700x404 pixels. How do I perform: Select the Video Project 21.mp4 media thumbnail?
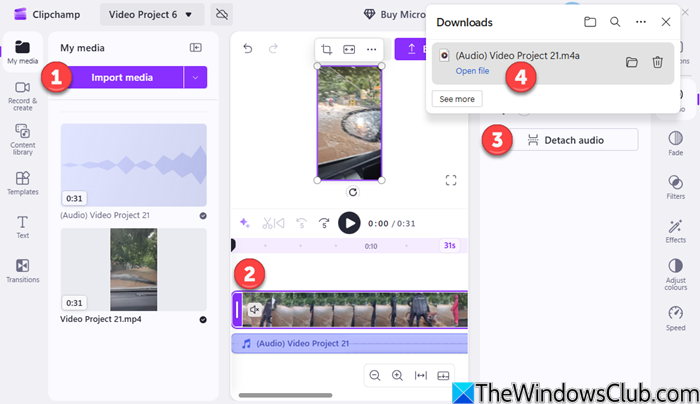133,270
